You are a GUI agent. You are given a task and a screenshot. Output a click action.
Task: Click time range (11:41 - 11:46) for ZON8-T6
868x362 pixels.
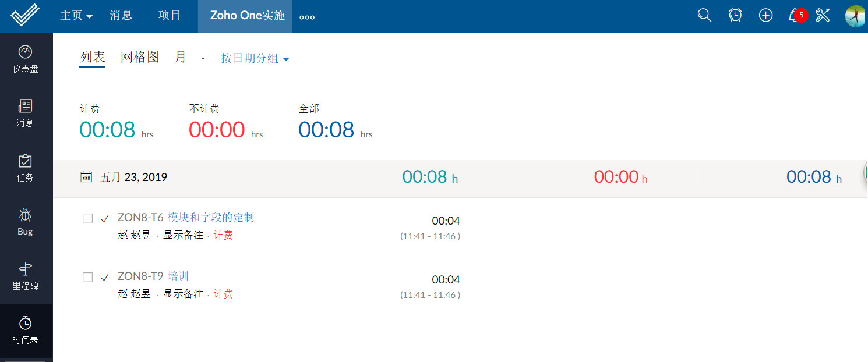coord(430,236)
